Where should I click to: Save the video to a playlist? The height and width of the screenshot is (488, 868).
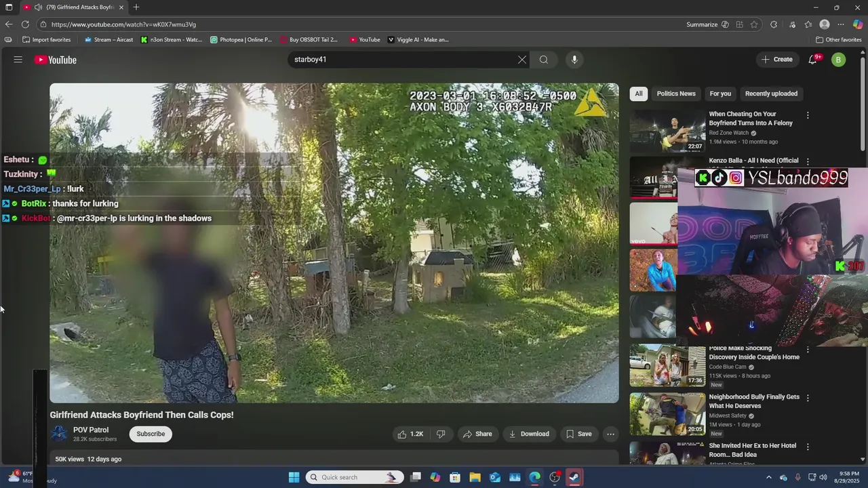(x=579, y=434)
